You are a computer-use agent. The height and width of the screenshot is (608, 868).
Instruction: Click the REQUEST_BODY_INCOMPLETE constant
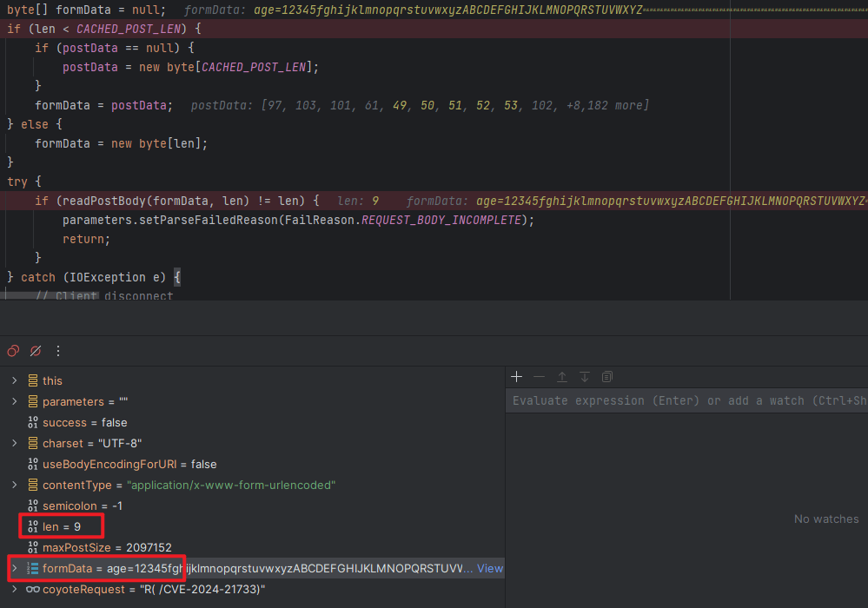click(x=441, y=221)
